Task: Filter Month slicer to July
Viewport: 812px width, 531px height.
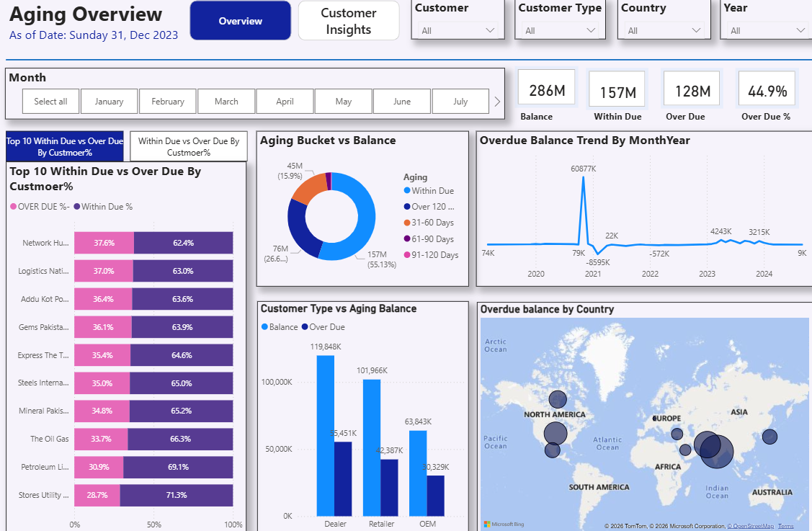Action: pyautogui.click(x=460, y=102)
